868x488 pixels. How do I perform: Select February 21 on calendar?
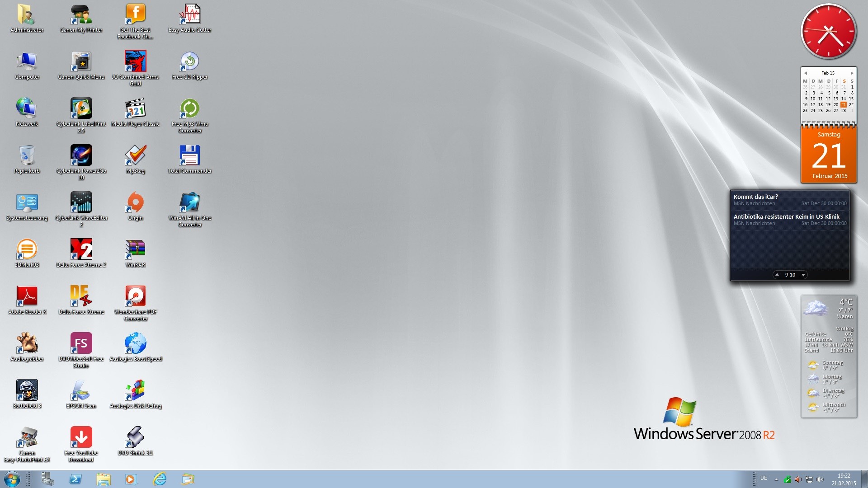845,105
